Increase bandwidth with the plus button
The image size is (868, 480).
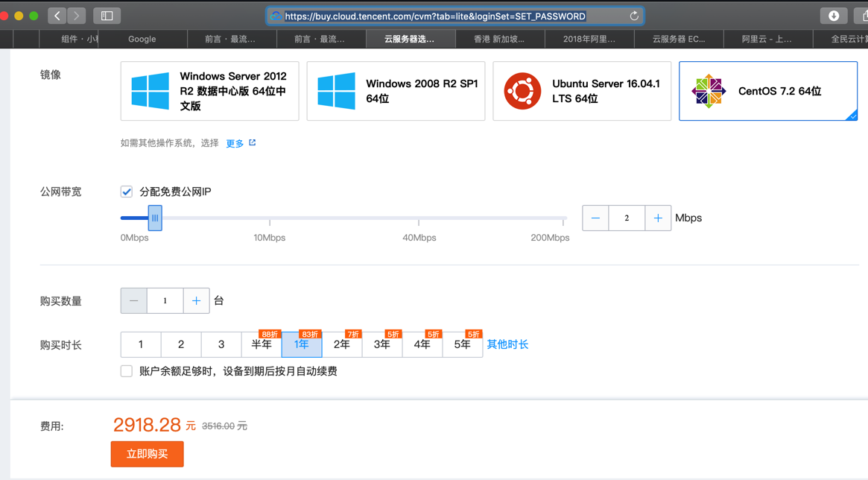[658, 218]
